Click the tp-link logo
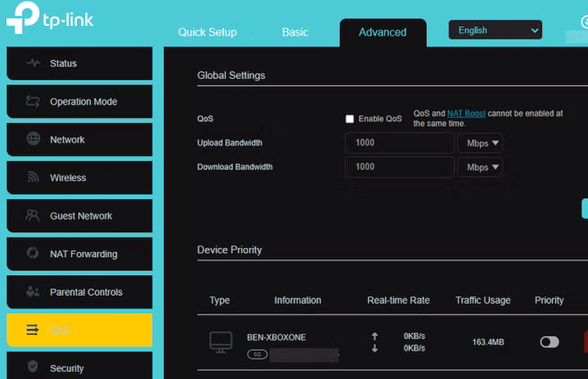The height and width of the screenshot is (379, 588). [x=50, y=18]
